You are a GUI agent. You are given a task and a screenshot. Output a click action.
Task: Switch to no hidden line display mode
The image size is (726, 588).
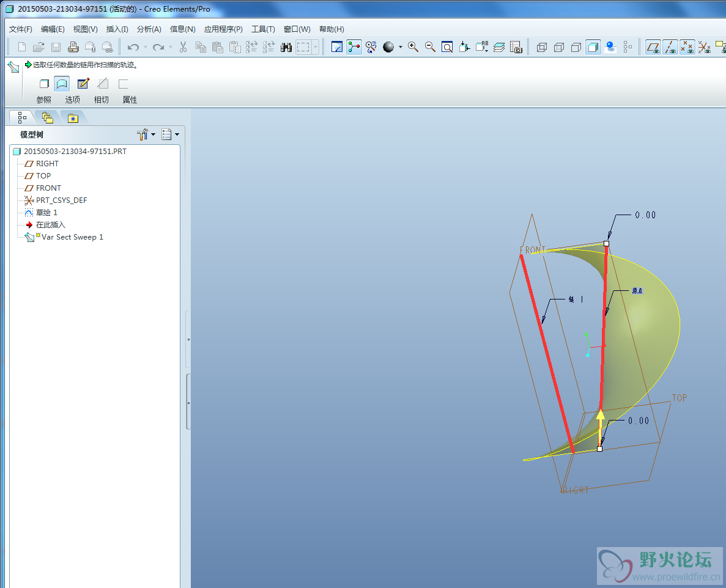coord(576,46)
